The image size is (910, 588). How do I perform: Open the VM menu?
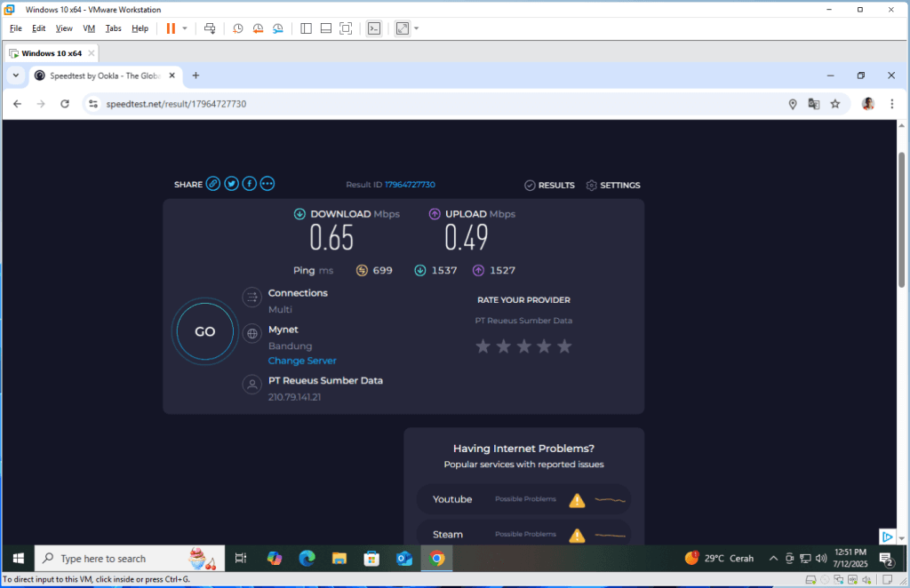(x=89, y=28)
